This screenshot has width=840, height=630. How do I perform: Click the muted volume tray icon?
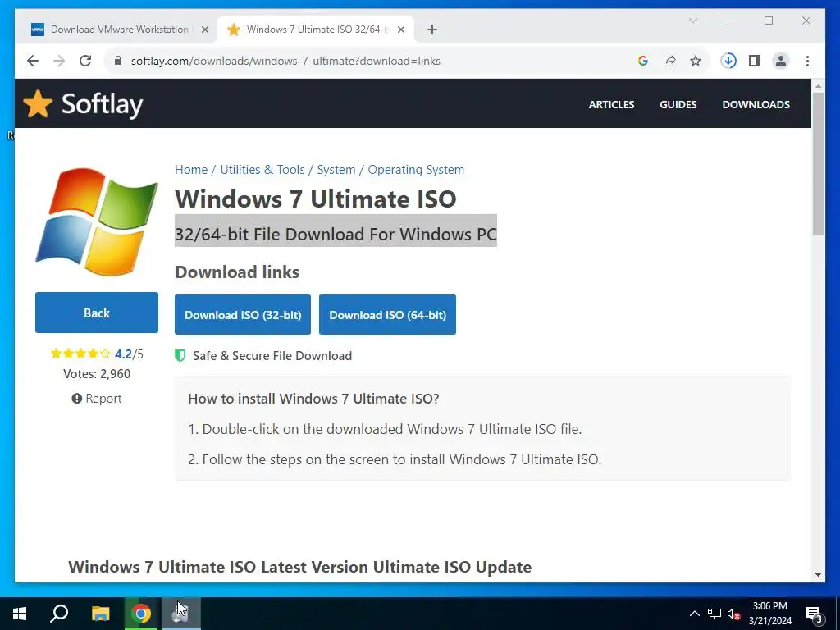[733, 614]
